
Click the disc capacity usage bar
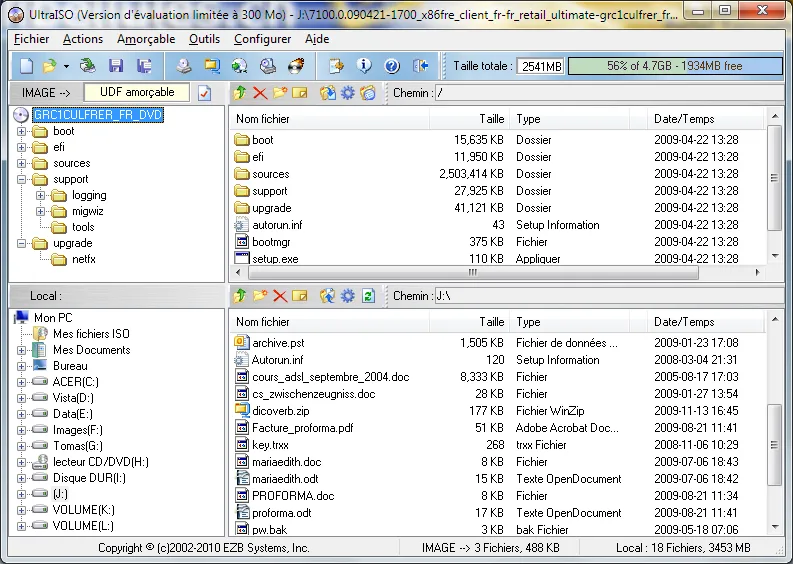click(675, 66)
